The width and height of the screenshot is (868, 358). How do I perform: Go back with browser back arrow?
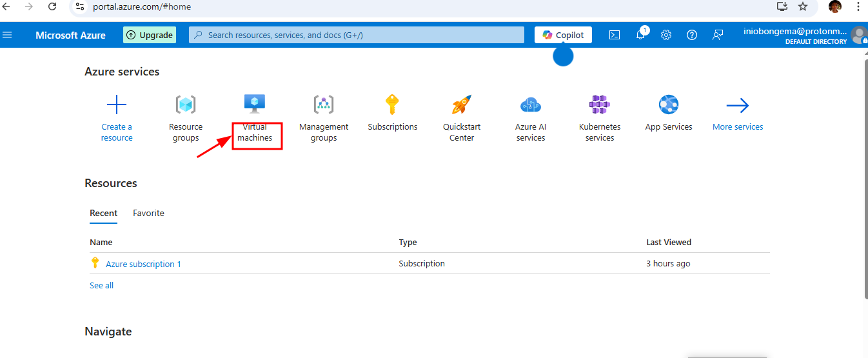click(6, 6)
